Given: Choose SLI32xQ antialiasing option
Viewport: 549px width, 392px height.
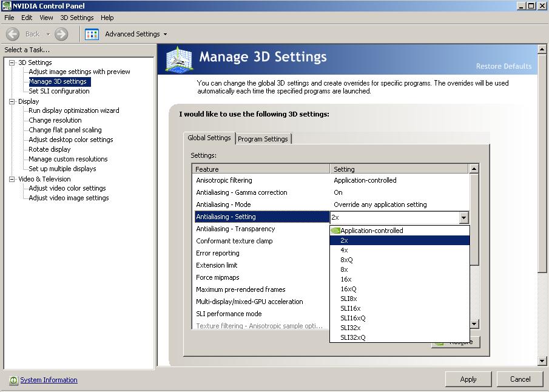Looking at the screenshot, I should click(x=400, y=338).
